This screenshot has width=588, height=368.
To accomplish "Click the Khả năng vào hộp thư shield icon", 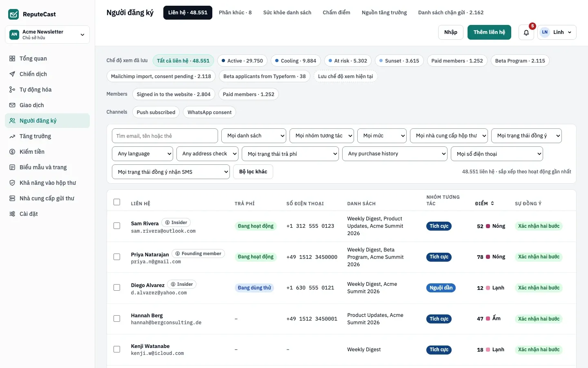I will [x=12, y=183].
